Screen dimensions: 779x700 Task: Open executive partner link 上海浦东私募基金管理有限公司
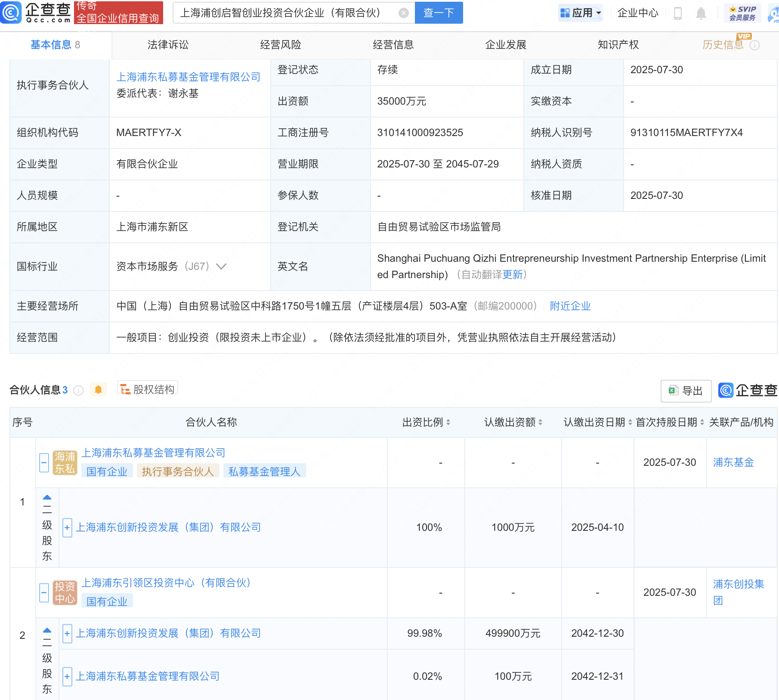188,77
